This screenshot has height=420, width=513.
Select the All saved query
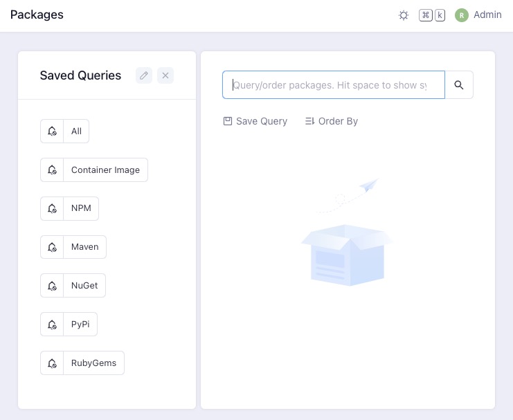click(x=76, y=131)
